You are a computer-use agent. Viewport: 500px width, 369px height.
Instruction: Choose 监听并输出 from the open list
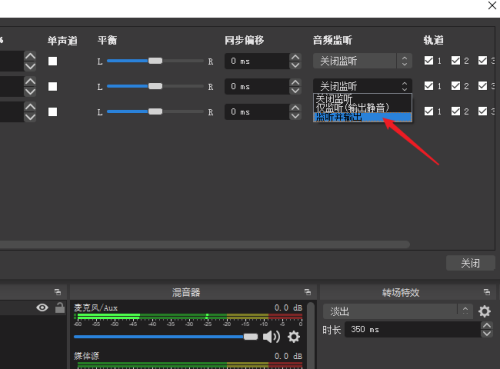[x=362, y=117]
